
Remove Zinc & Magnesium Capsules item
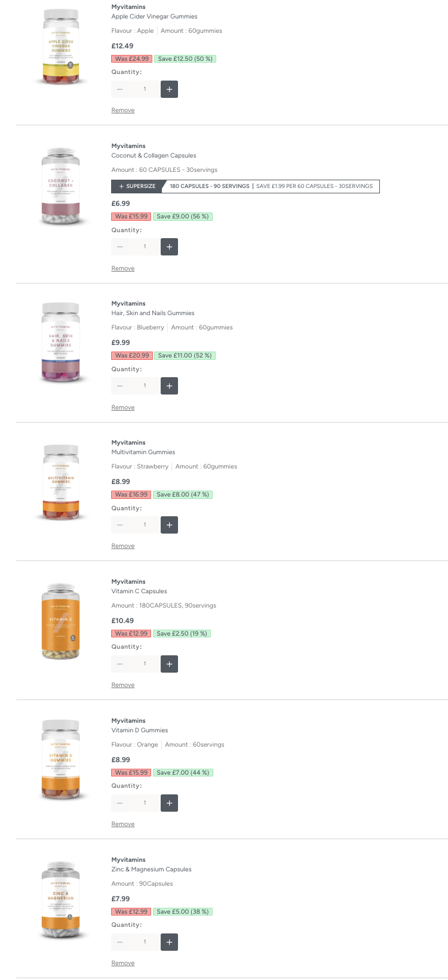point(122,963)
